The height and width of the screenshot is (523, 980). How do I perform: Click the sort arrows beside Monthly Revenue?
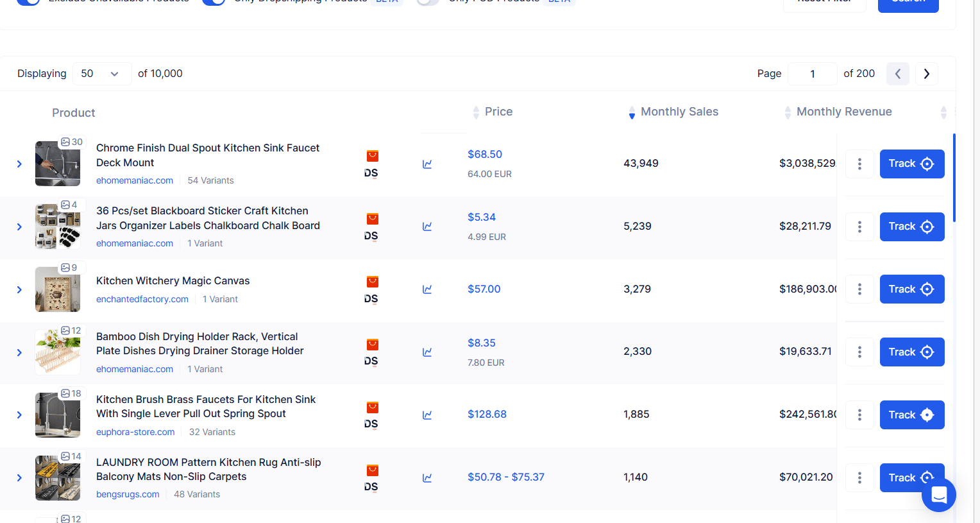coord(788,112)
